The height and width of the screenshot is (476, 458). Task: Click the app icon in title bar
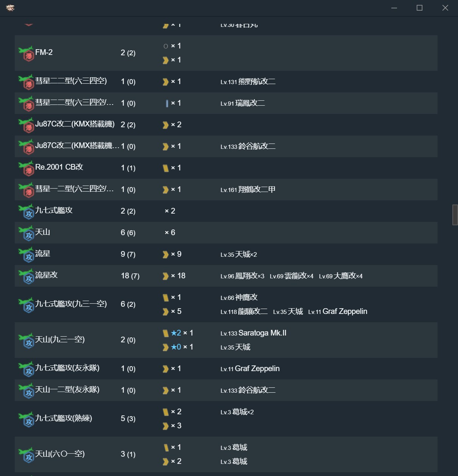click(10, 8)
